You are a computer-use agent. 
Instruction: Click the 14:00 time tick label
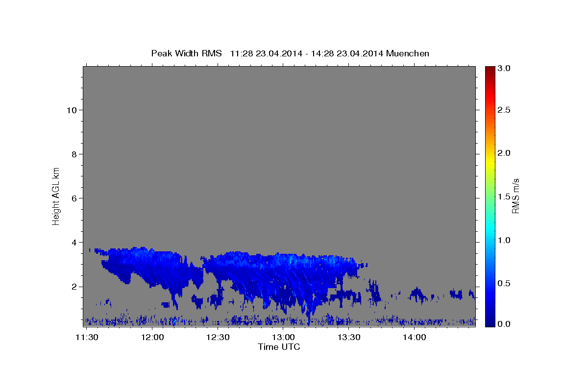tap(414, 337)
